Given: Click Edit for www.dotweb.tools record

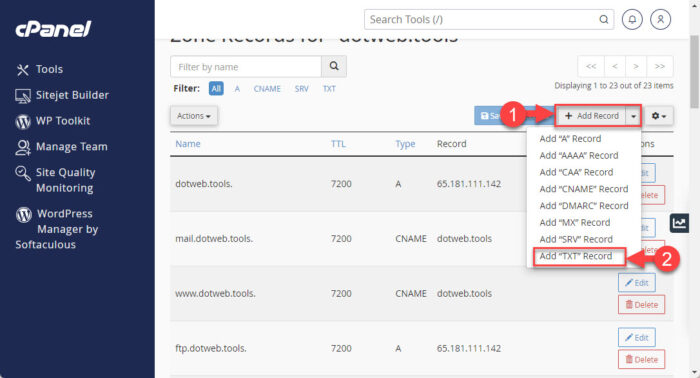Looking at the screenshot, I should [637, 282].
